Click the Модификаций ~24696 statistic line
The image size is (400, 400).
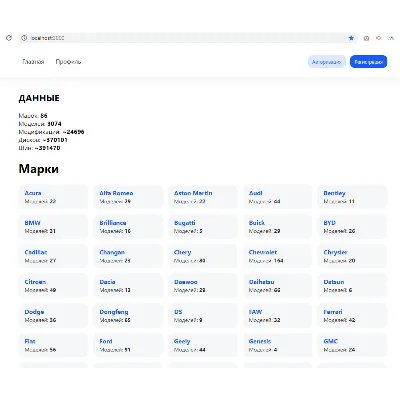[51, 132]
